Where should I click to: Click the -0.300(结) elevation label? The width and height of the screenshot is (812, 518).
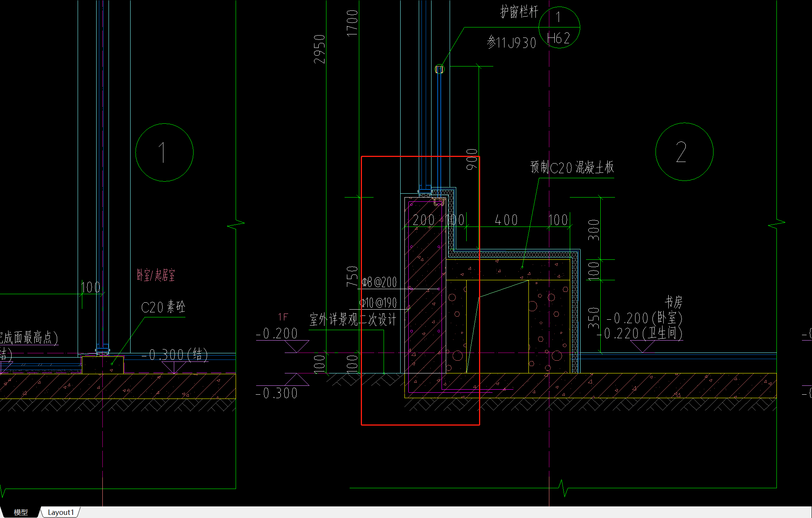click(175, 354)
